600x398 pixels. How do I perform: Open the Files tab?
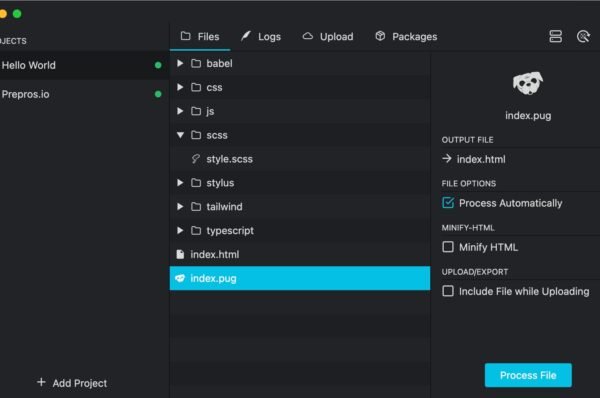pos(200,37)
